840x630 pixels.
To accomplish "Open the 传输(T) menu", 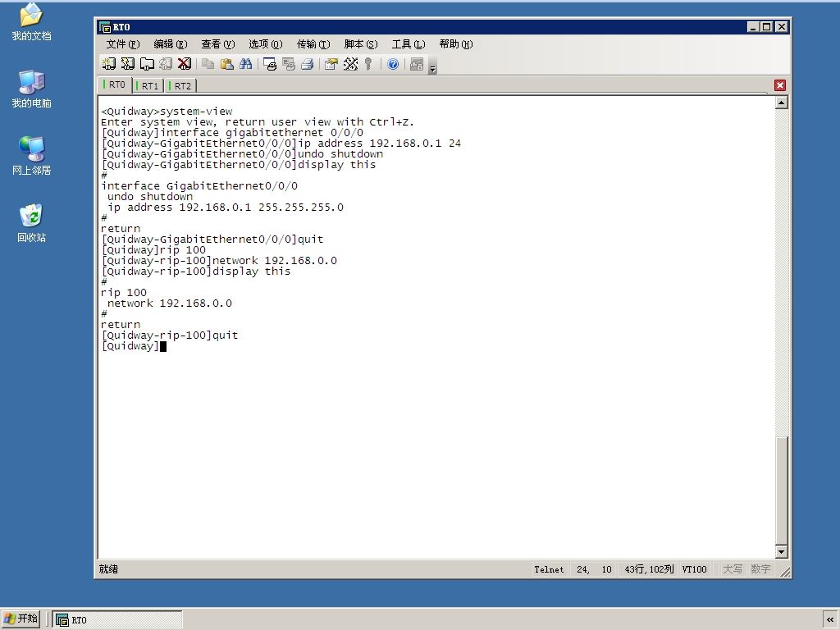I will [313, 44].
